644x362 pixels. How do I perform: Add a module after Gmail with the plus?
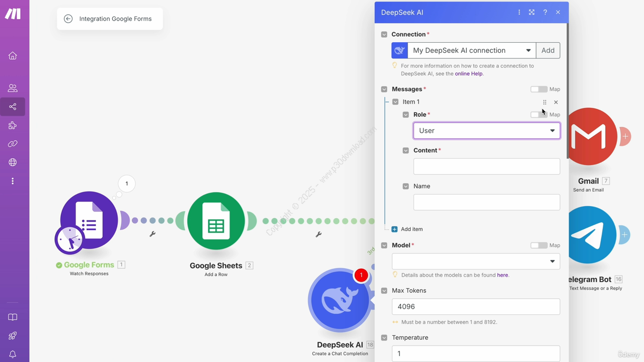click(625, 136)
